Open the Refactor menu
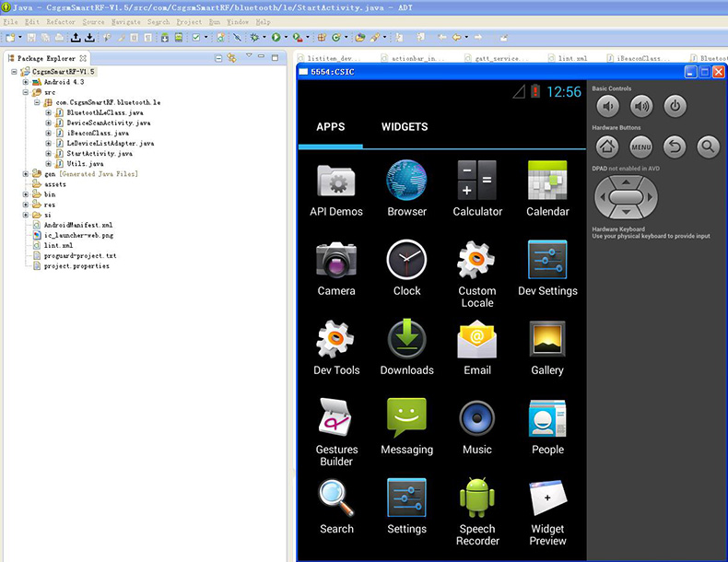Image resolution: width=728 pixels, height=562 pixels. point(60,22)
